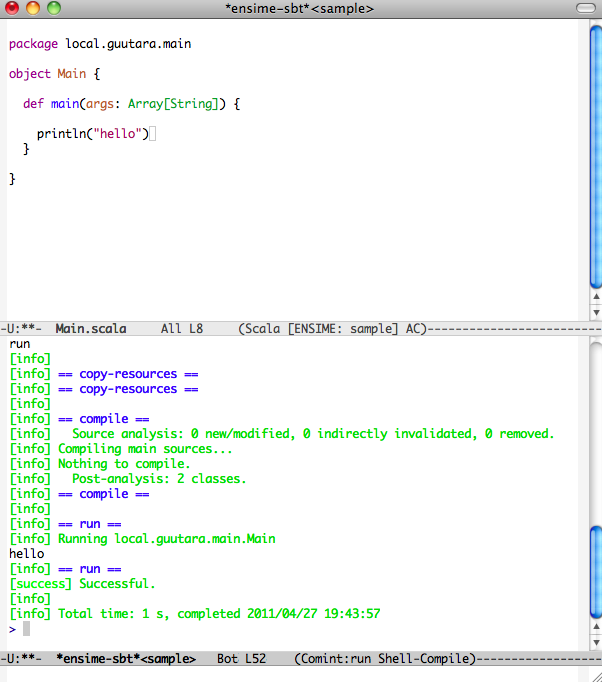Click the yellow minimize window button
The image size is (602, 682).
tap(33, 8)
